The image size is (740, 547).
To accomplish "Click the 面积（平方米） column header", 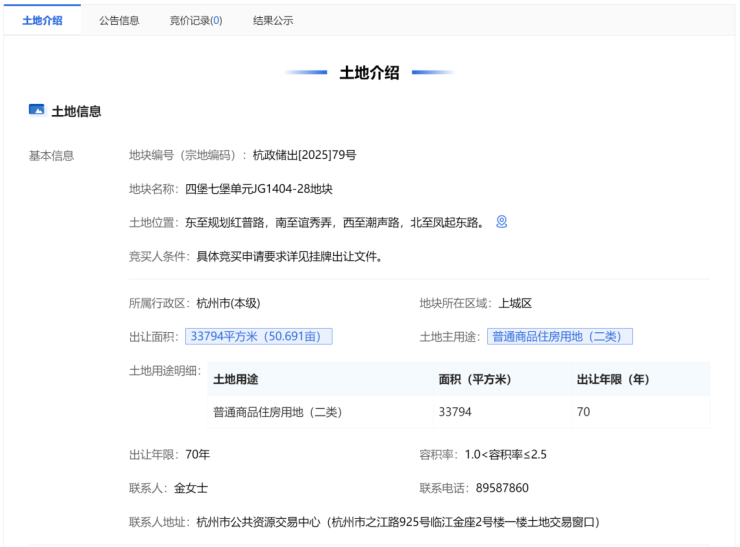I will point(474,379).
